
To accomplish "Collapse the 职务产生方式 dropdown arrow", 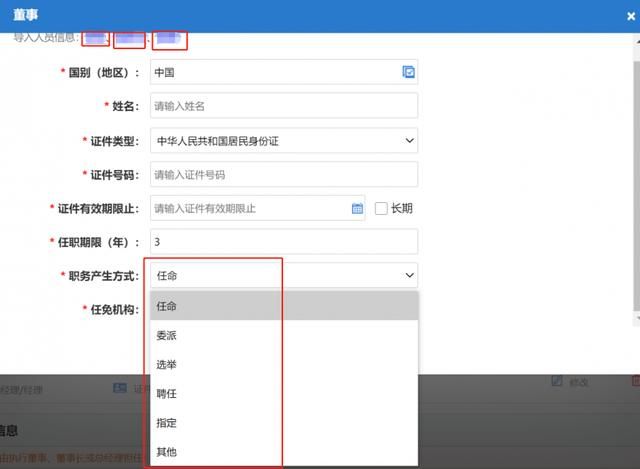I will pyautogui.click(x=409, y=275).
